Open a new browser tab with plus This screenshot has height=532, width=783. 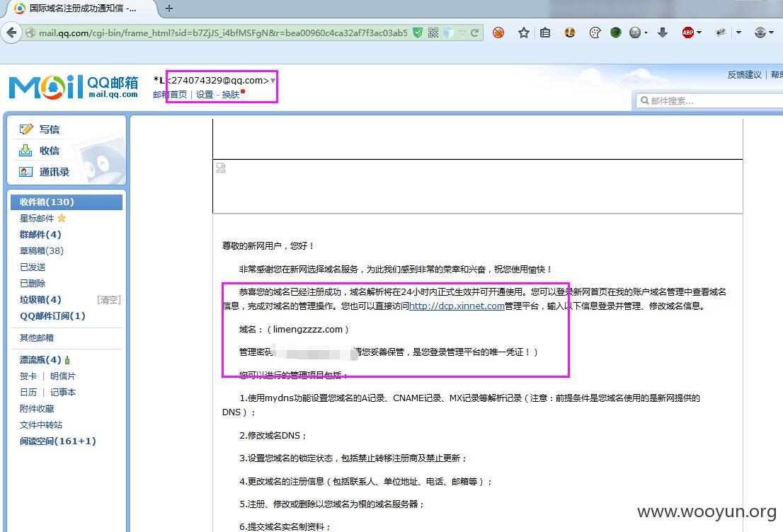click(x=168, y=8)
